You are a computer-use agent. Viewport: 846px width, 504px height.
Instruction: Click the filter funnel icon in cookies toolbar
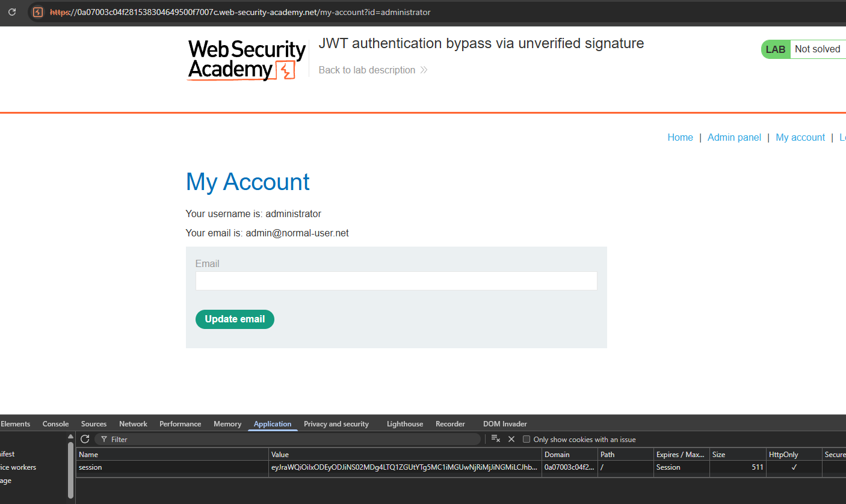104,440
